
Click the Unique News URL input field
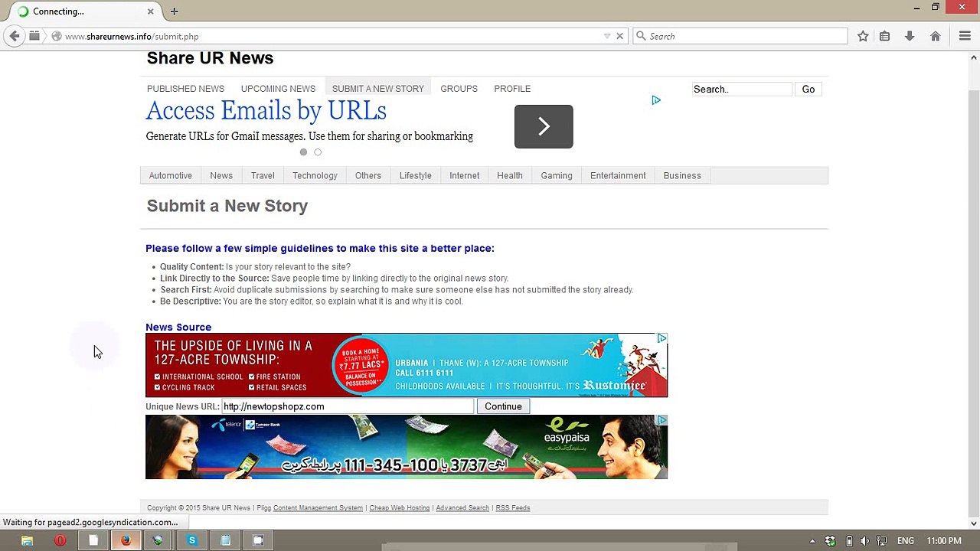pos(348,406)
